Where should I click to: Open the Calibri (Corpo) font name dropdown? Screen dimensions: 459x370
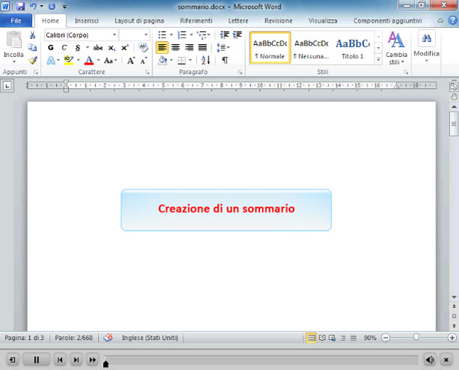pyautogui.click(x=114, y=35)
